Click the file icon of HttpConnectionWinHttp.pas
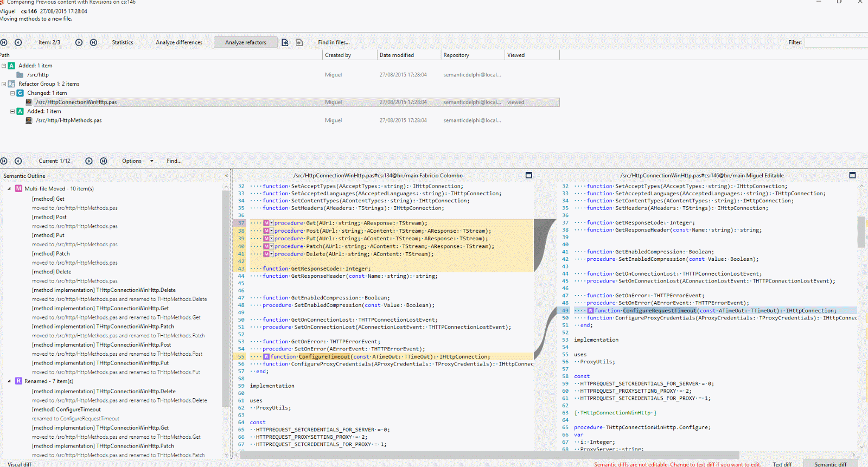The width and height of the screenshot is (868, 467). pyautogui.click(x=29, y=102)
